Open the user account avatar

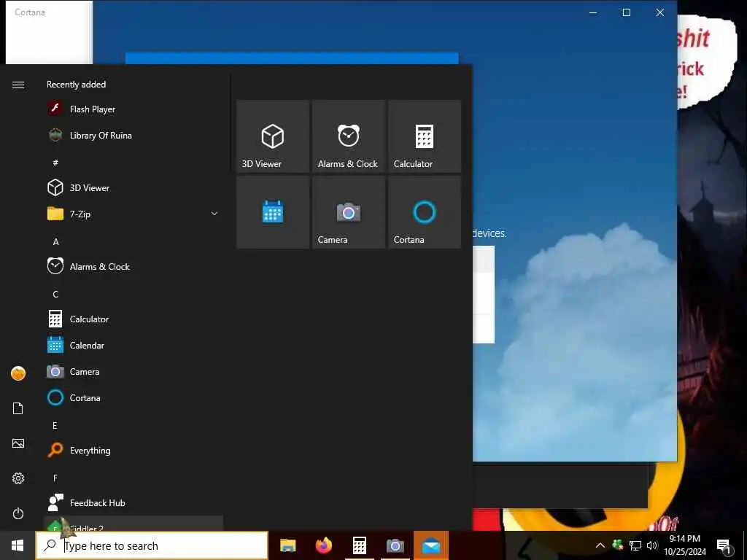coord(18,373)
